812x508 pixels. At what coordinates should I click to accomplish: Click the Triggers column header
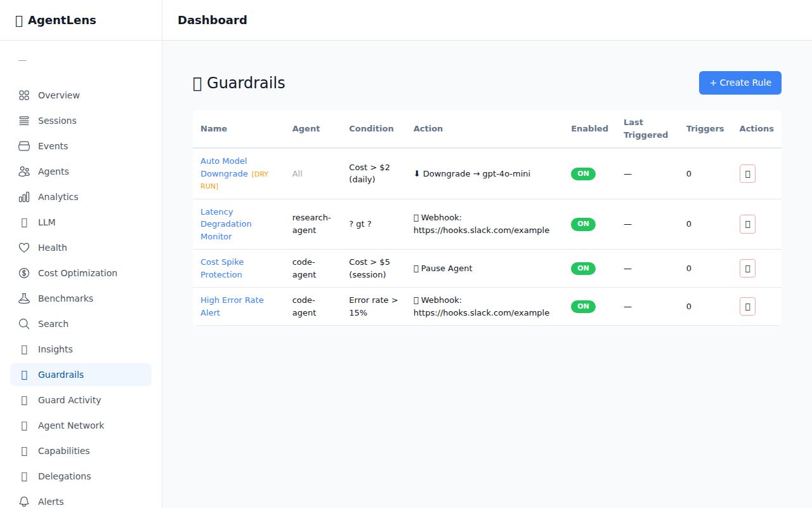point(705,128)
